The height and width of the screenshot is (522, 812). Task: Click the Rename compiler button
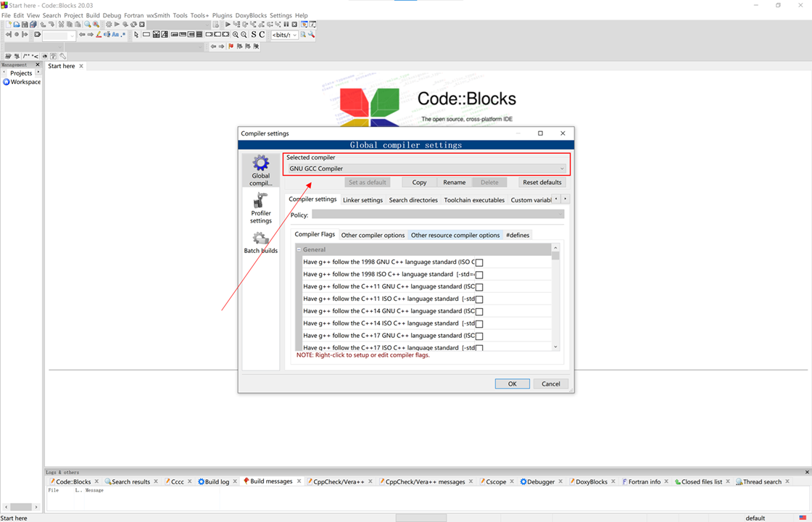(454, 182)
